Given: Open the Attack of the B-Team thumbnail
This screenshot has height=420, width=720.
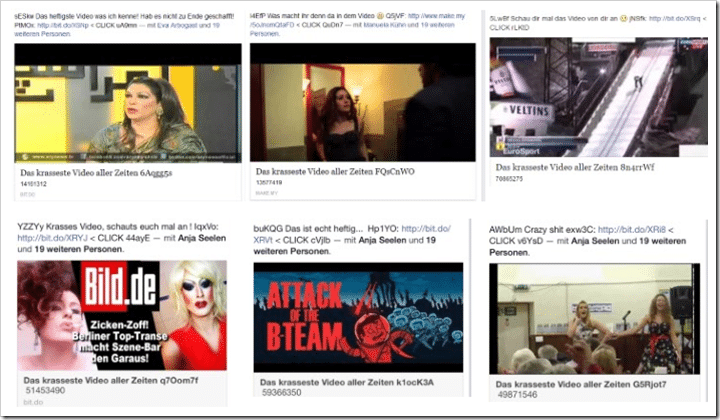Looking at the screenshot, I should [x=358, y=317].
